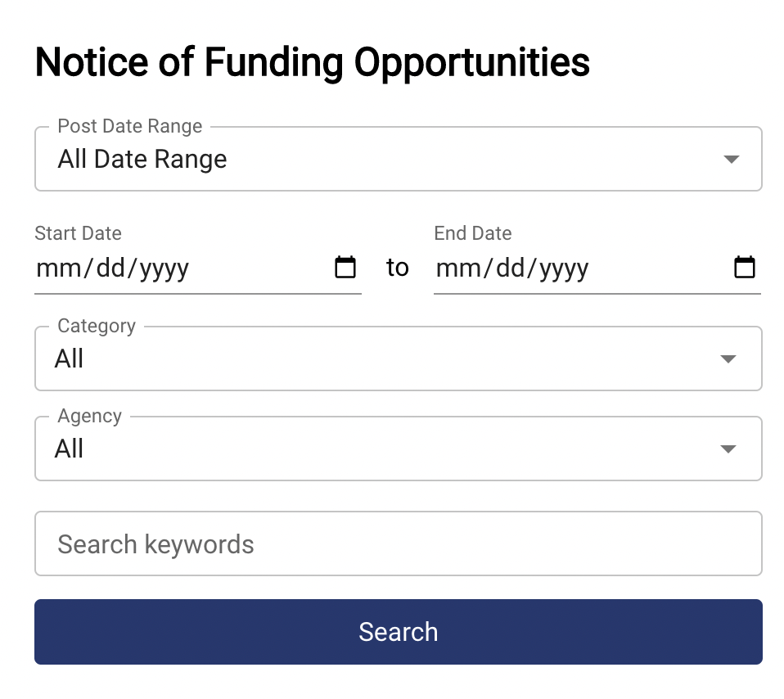Screen dimensions: 784x699
Task: Focus the Search keywords text field
Action: click(x=399, y=544)
